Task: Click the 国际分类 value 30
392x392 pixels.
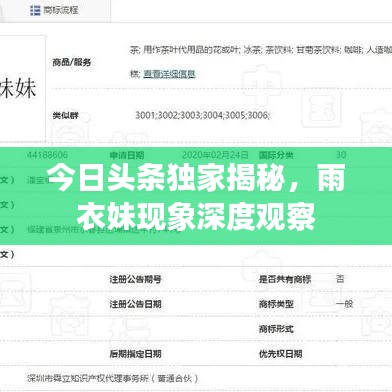Action: pyautogui.click(x=341, y=155)
